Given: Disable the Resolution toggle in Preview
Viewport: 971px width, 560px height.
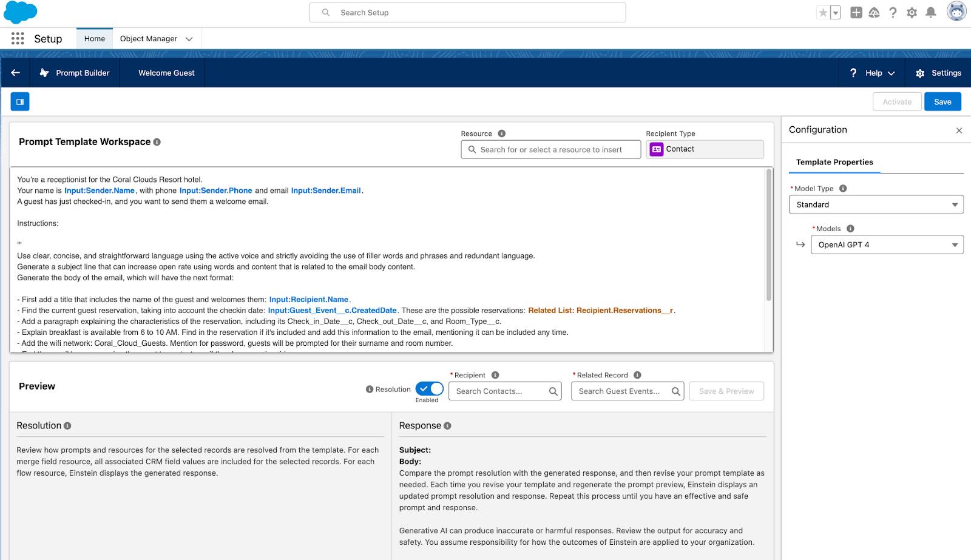Looking at the screenshot, I should [x=429, y=388].
